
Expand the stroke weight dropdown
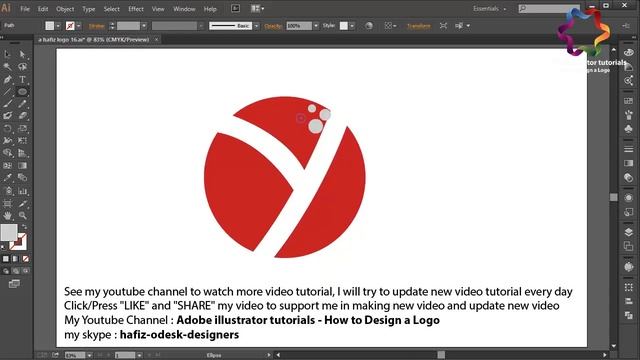144,26
